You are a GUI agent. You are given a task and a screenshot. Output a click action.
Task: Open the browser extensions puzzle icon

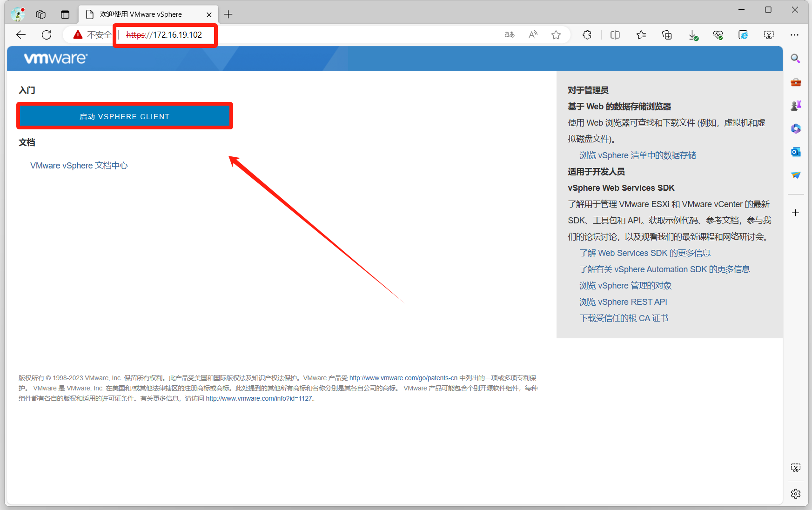[587, 35]
